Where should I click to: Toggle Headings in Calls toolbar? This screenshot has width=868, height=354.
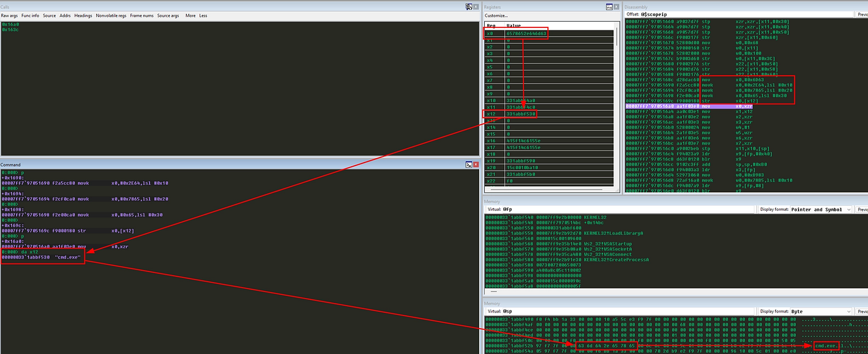coord(83,15)
